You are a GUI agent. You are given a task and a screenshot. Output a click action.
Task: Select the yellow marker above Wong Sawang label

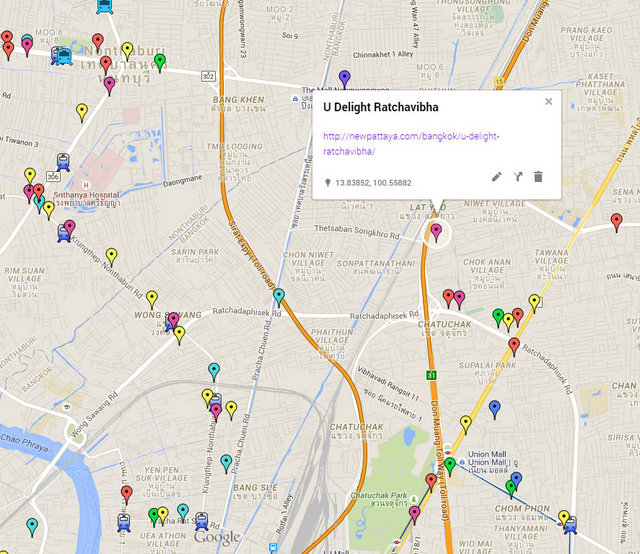[152, 300]
